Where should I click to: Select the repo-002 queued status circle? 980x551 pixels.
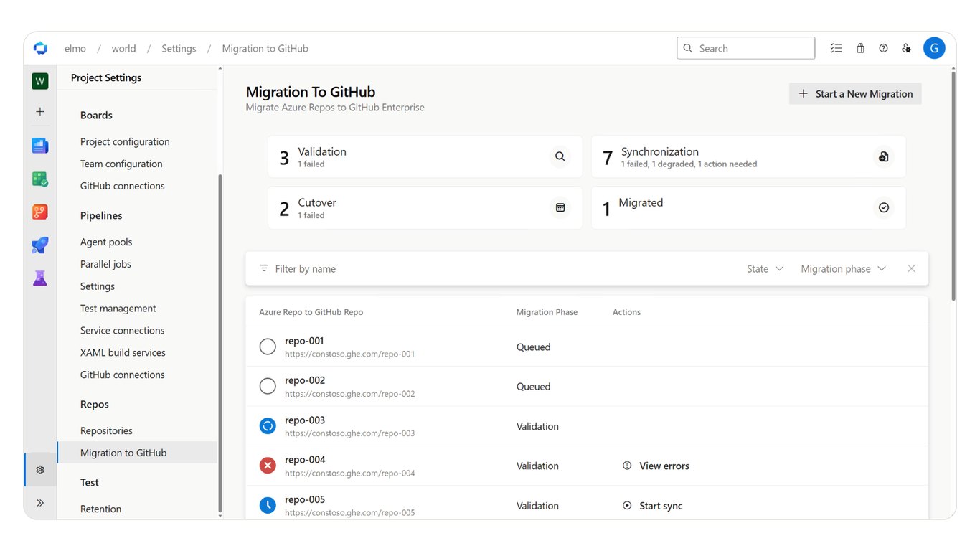[268, 387]
